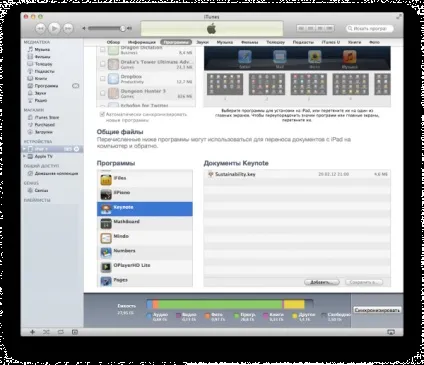The image size is (424, 365).
Task: Open Purchased in the sidebar
Action: coord(45,125)
